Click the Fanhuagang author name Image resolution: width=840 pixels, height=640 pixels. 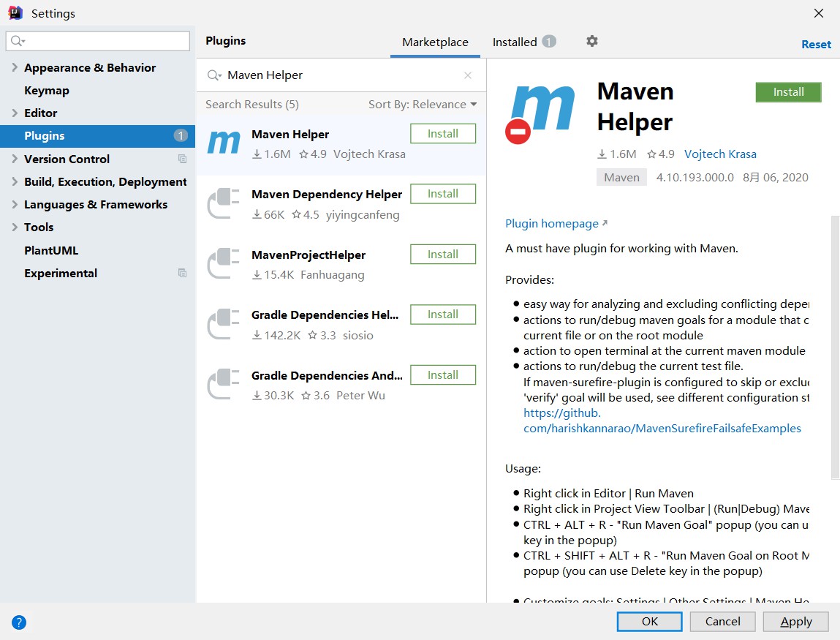332,275
